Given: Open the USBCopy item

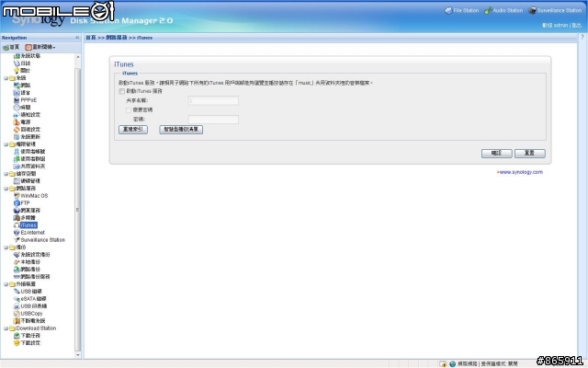Looking at the screenshot, I should click(28, 313).
